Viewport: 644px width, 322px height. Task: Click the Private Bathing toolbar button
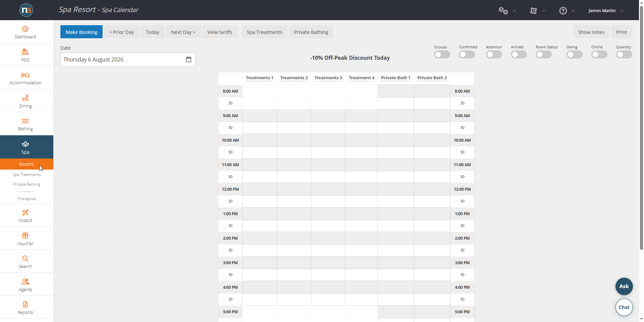click(x=311, y=32)
